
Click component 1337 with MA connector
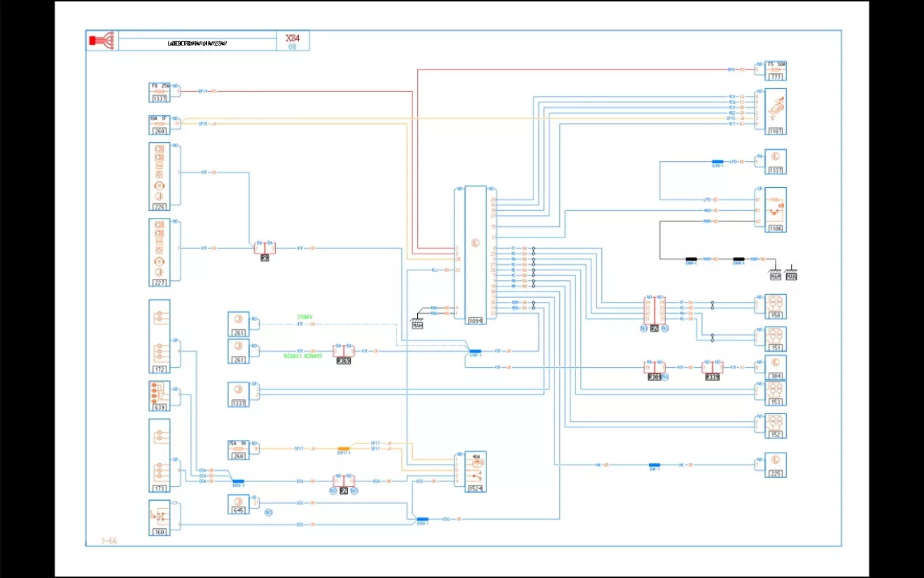pos(776,161)
